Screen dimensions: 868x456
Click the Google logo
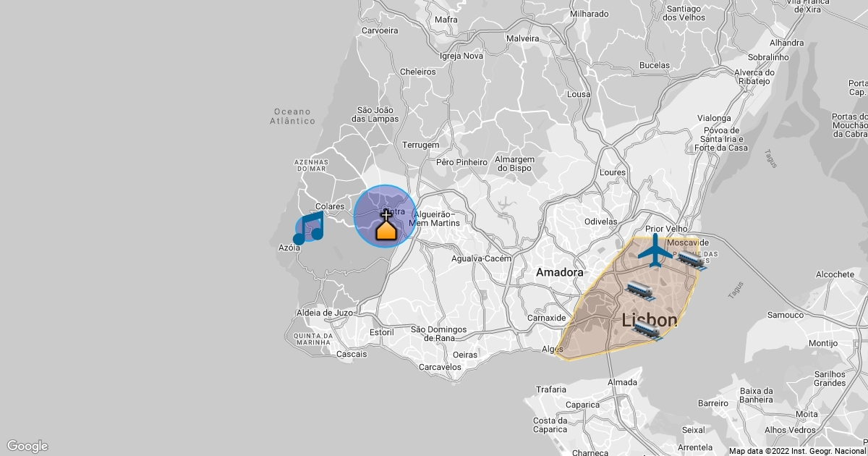click(27, 446)
